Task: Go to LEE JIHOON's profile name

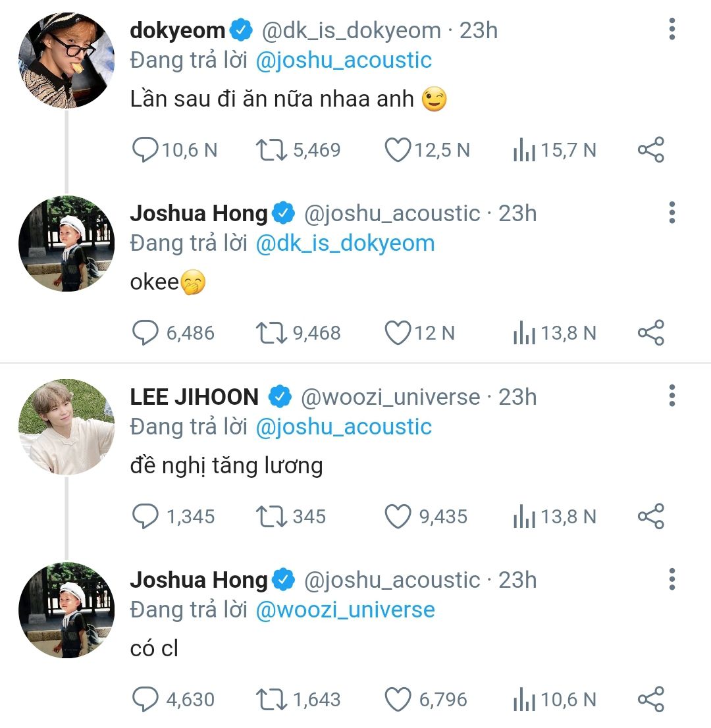Action: 194,397
